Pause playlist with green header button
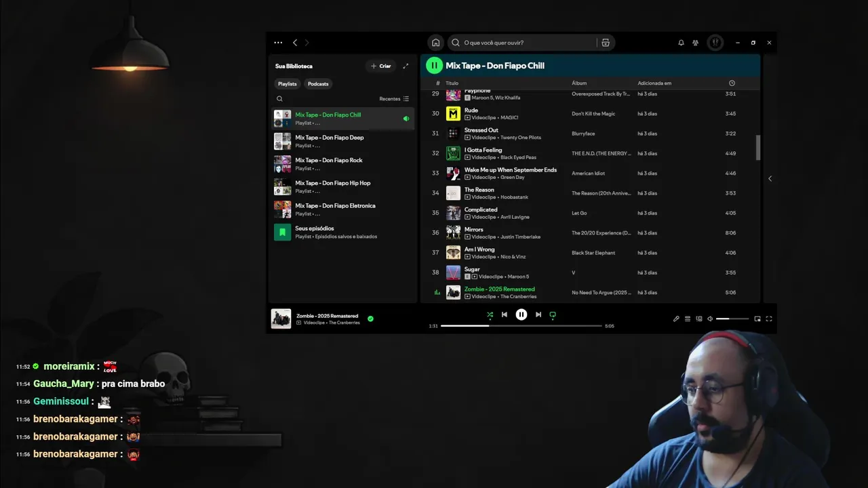 tap(434, 66)
